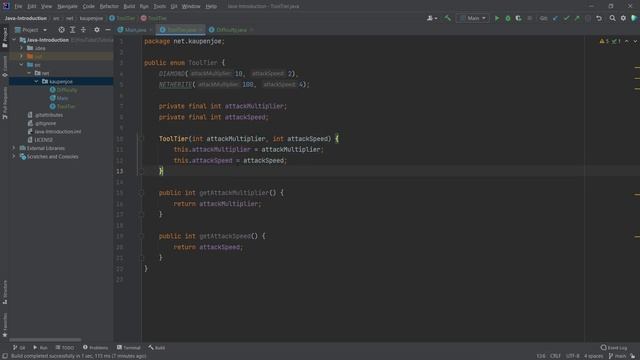Click the Project tree horizontal scrollbar

point(45,340)
